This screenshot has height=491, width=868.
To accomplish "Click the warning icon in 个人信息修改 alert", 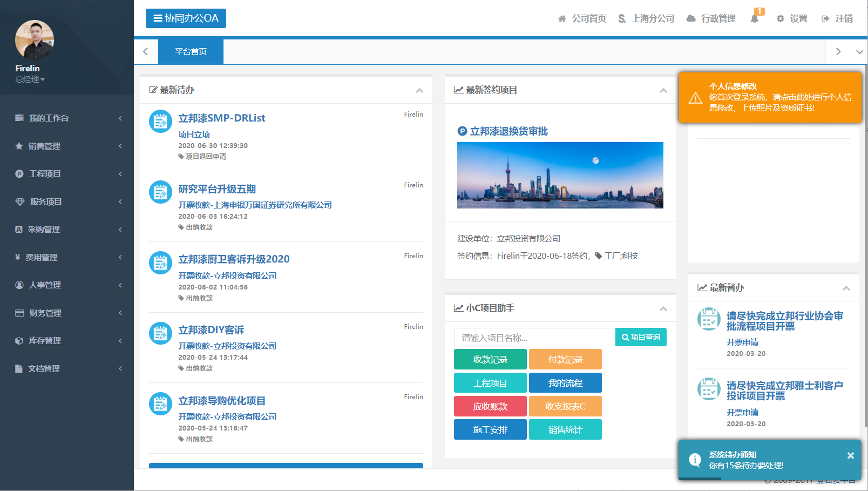I will tap(695, 98).
